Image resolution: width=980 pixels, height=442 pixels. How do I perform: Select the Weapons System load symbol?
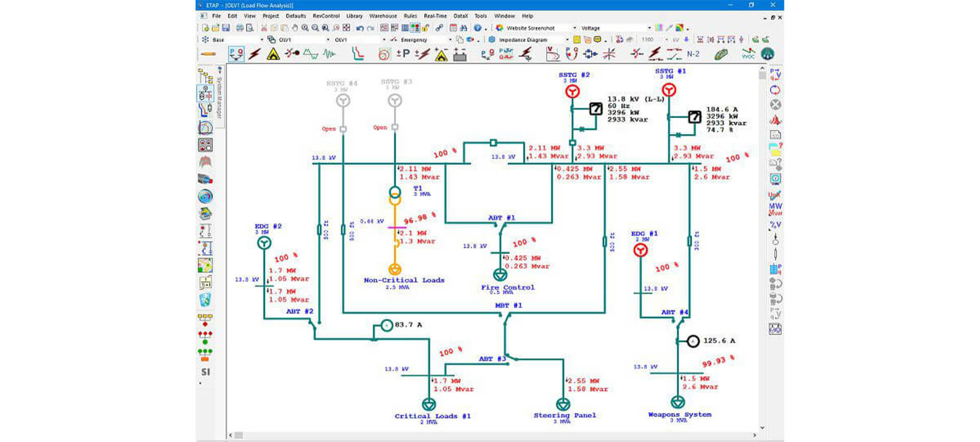coord(678,402)
